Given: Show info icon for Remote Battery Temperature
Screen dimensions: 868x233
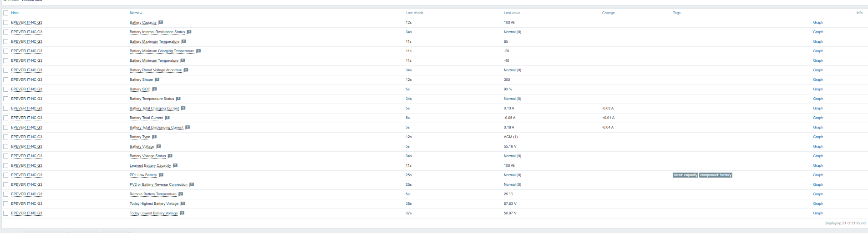Looking at the screenshot, I should tap(181, 194).
